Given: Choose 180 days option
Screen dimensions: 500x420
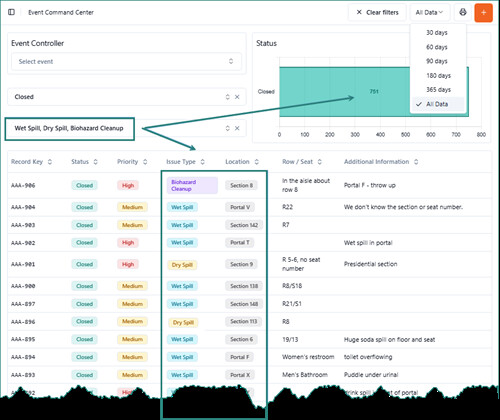Looking at the screenshot, I should point(438,76).
